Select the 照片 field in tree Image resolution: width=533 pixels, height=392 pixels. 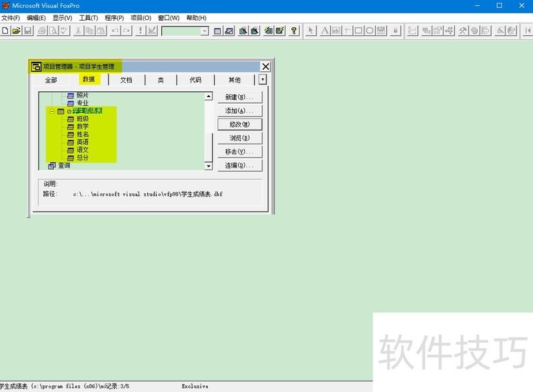[82, 95]
